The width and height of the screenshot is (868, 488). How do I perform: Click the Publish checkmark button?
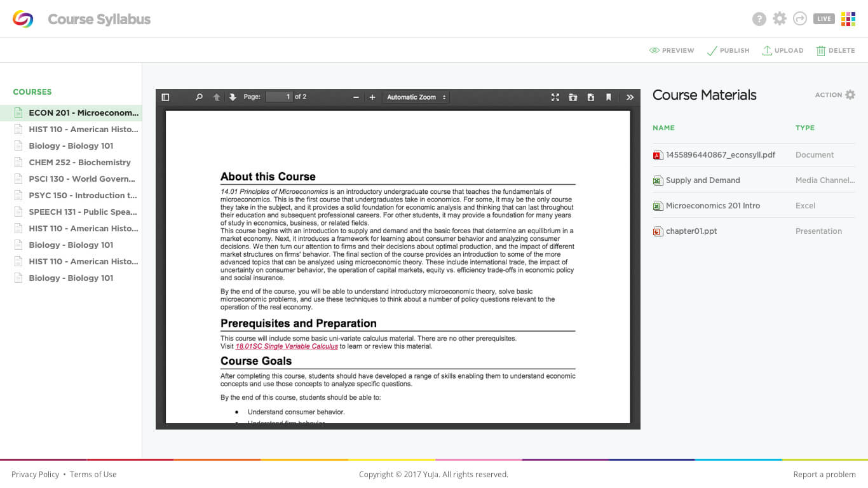(x=728, y=50)
